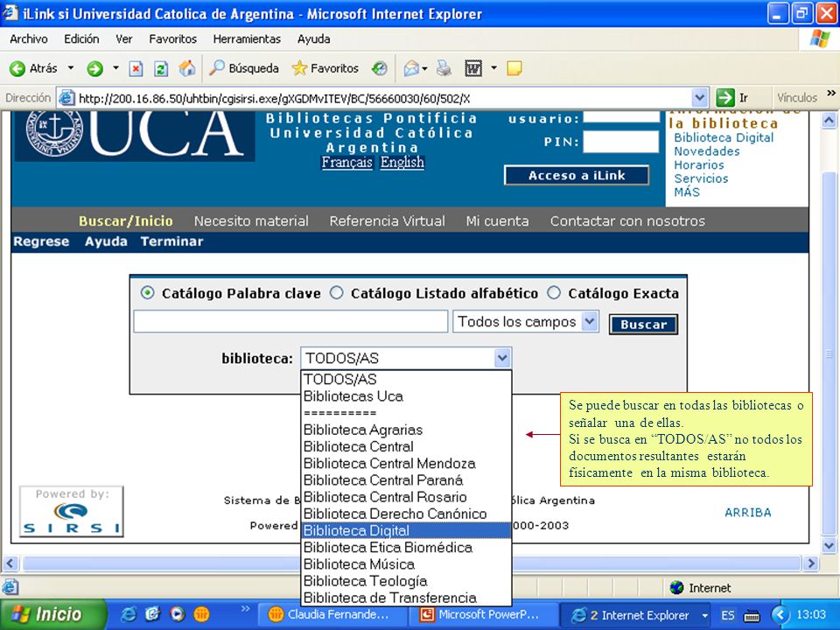Click the SIRSI powered-by logo
The width and height of the screenshot is (840, 630).
pos(71,511)
